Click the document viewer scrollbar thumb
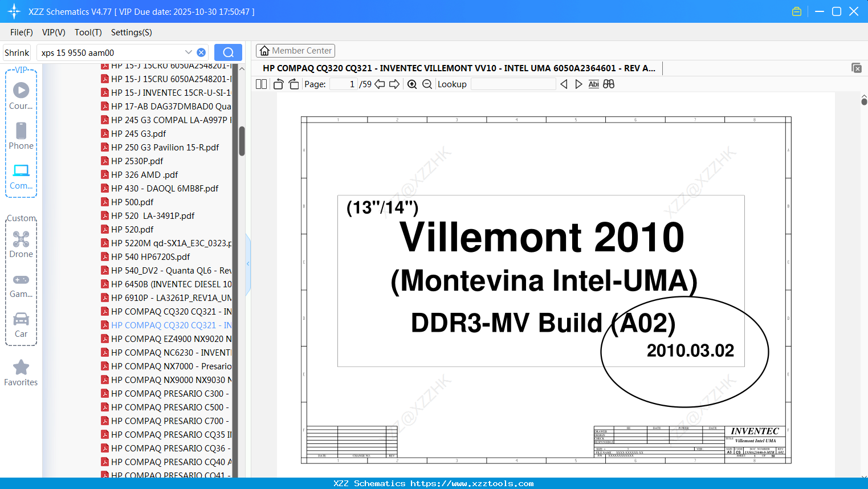Image resolution: width=868 pixels, height=489 pixels. 864,101
